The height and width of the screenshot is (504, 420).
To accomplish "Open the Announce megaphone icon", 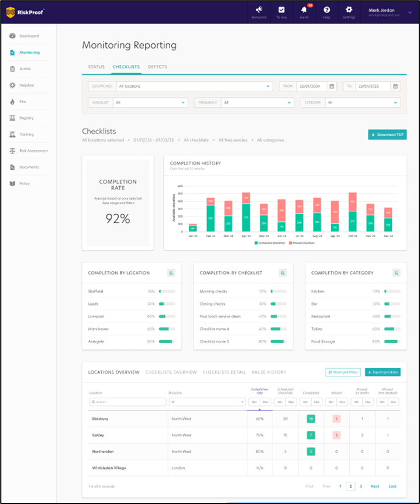I will tap(258, 10).
